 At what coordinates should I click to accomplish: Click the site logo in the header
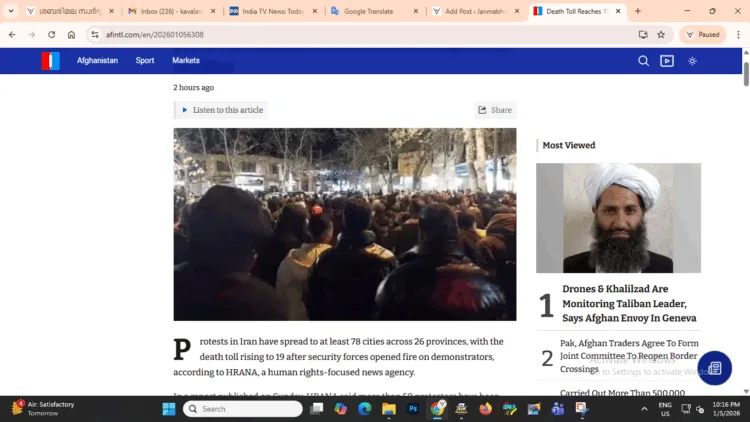click(50, 61)
